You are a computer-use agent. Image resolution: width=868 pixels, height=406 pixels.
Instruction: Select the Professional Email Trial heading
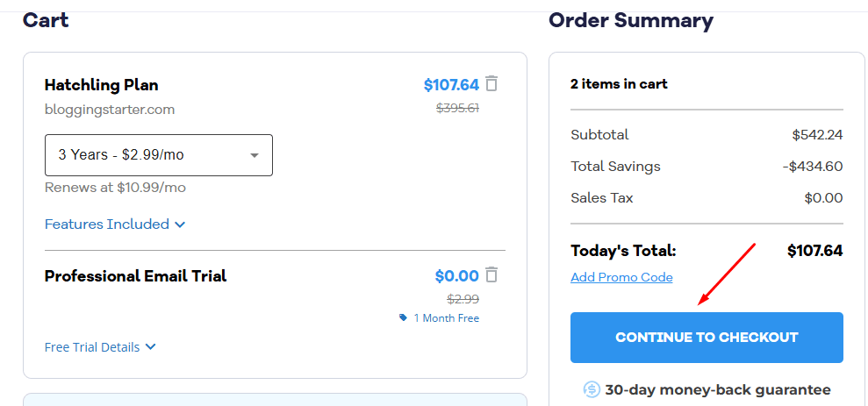(x=136, y=276)
